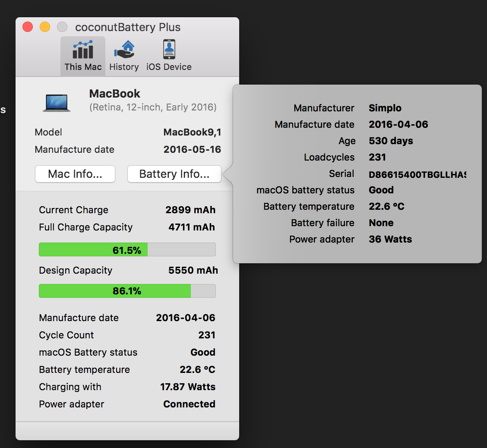
Task: Select the 2899 mAh current charge value
Action: (x=190, y=210)
